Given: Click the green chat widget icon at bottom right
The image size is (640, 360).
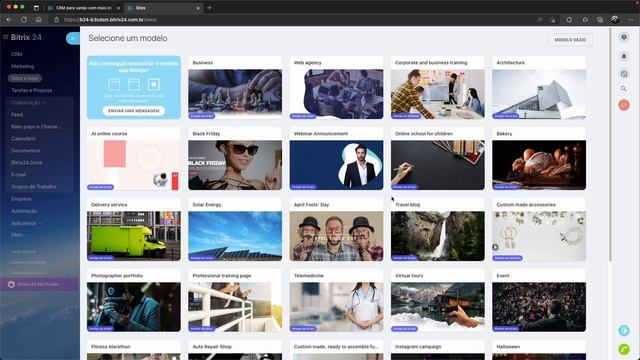Looking at the screenshot, I should pyautogui.click(x=624, y=349).
